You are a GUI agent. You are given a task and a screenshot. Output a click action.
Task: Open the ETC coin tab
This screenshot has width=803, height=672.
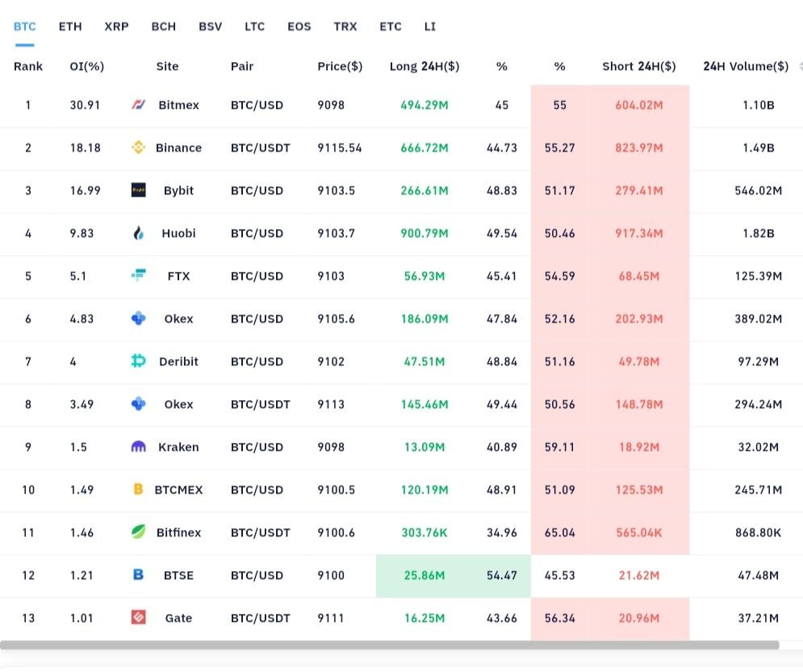coord(391,27)
